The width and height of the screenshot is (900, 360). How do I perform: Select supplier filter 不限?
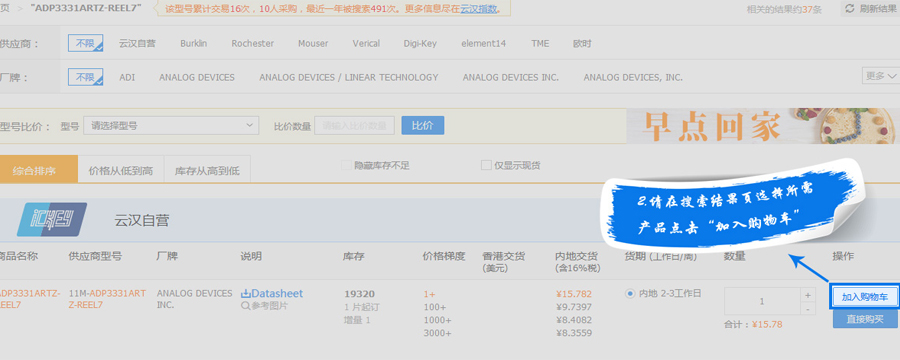[86, 43]
